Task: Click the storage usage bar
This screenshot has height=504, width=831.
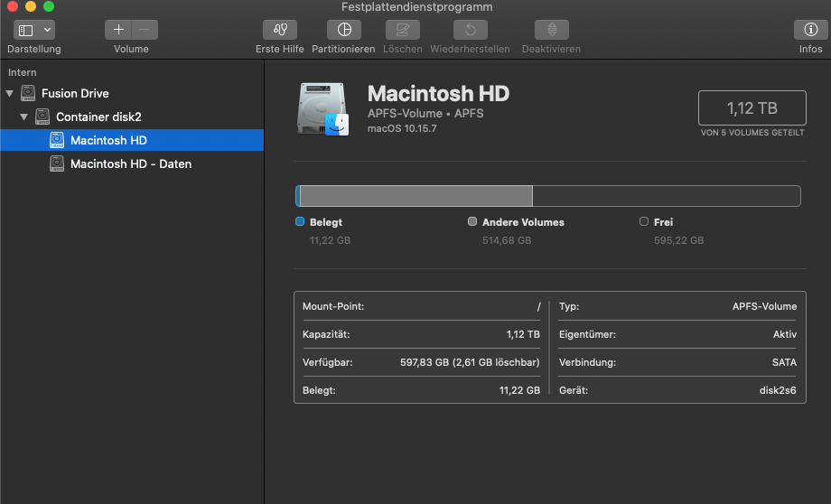Action: [x=547, y=196]
